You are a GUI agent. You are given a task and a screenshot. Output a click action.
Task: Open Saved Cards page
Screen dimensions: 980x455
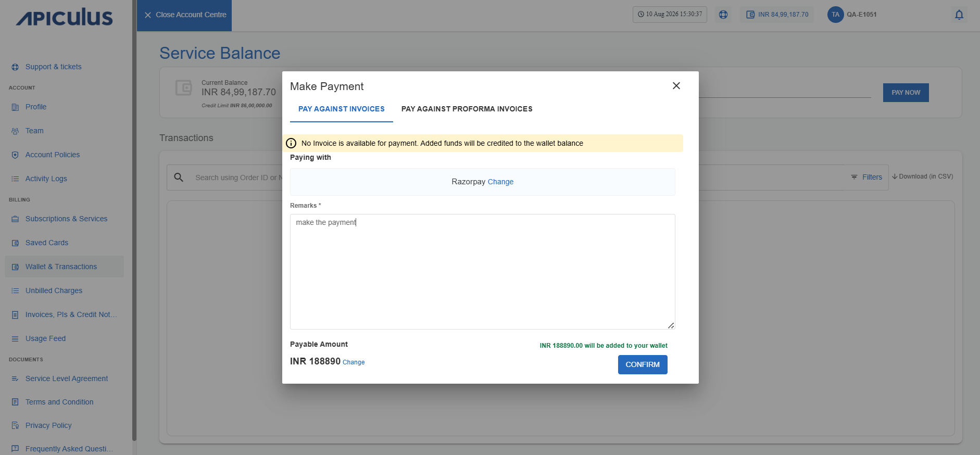click(47, 243)
